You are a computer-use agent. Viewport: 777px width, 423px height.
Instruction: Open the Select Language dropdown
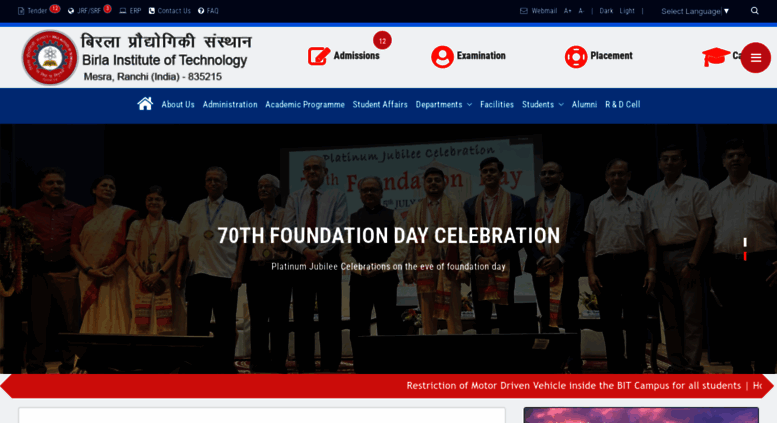pos(695,11)
